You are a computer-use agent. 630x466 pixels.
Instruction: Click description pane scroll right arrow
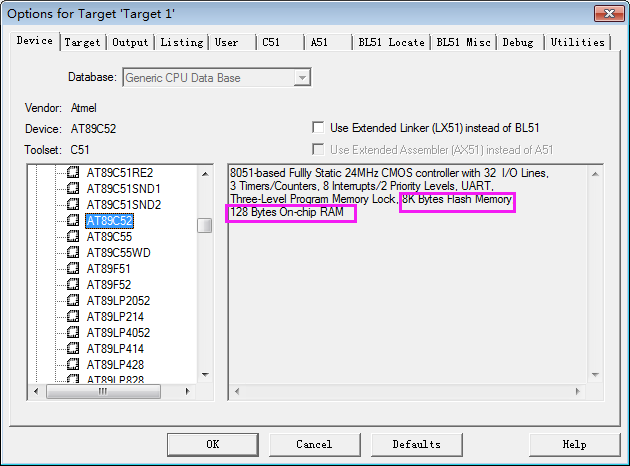click(578, 391)
